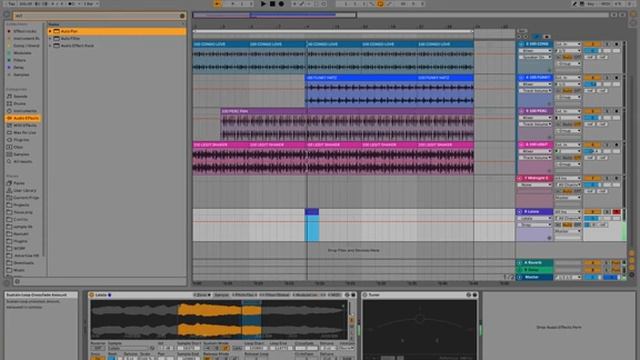640x360 pixels.
Task: Open Current Project under Places
Action: pos(26,198)
